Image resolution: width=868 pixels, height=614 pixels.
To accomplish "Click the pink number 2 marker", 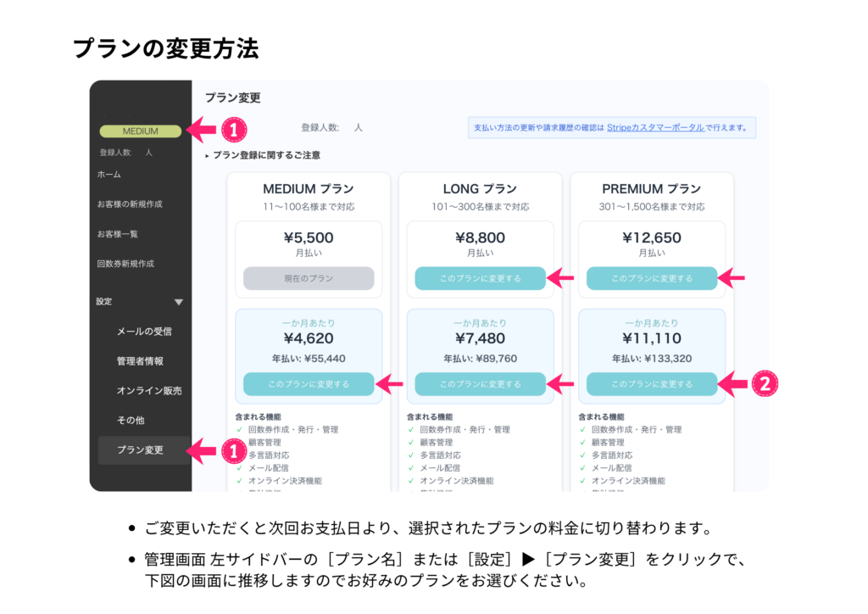I will pos(764,384).
